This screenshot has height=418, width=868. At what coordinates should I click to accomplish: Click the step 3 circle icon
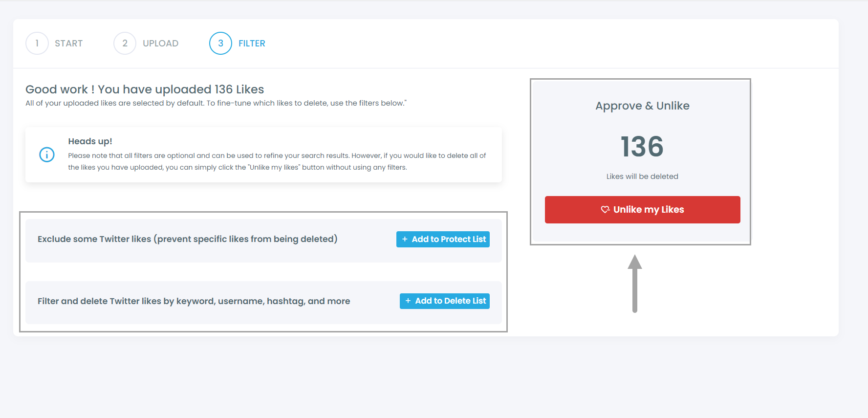[x=220, y=44]
